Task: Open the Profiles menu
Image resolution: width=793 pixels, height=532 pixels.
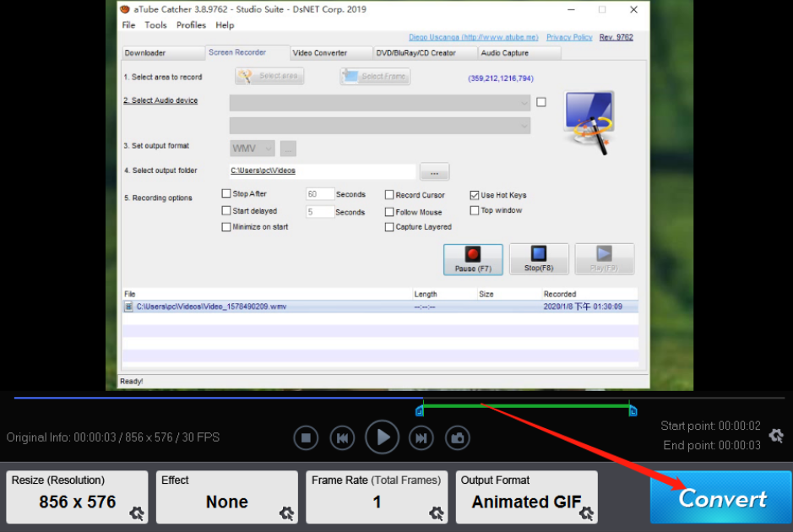Action: point(191,24)
